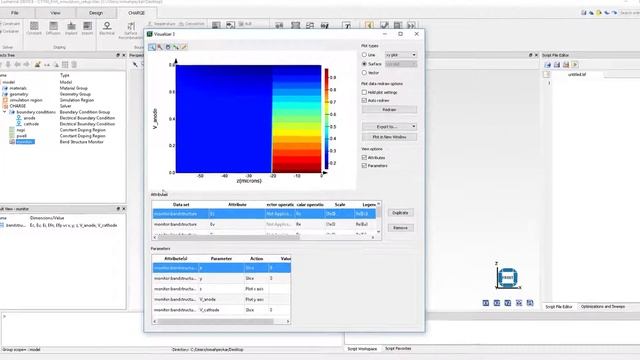Screen dimensions: 640x360
Task: Click the Diffusion doping ribbon icon
Action: click(53, 28)
